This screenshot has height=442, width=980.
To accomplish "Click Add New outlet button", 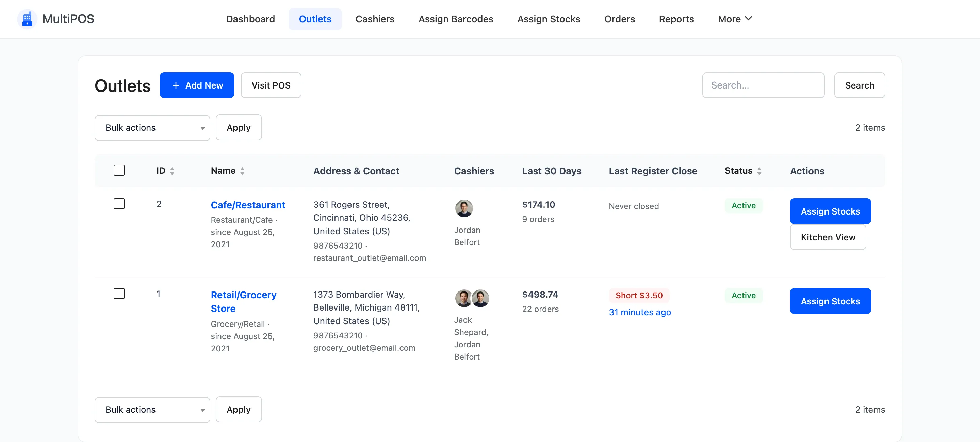I will (197, 85).
